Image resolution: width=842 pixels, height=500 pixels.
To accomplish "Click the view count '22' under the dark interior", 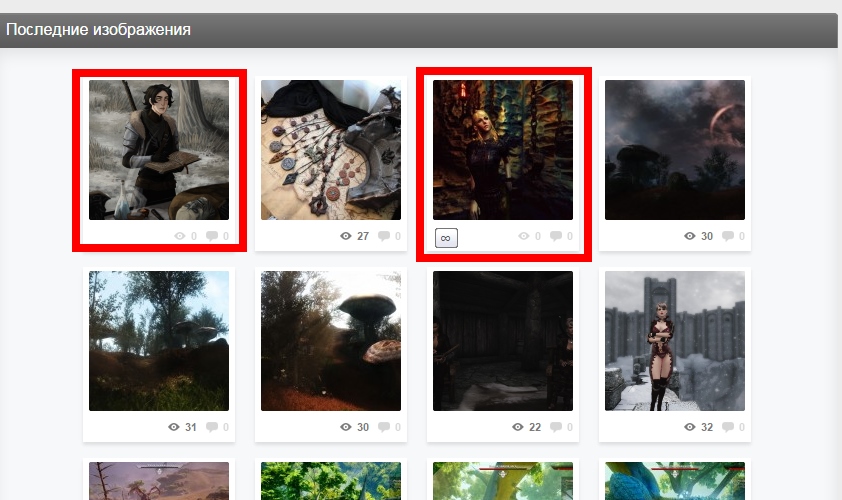I will click(x=535, y=427).
